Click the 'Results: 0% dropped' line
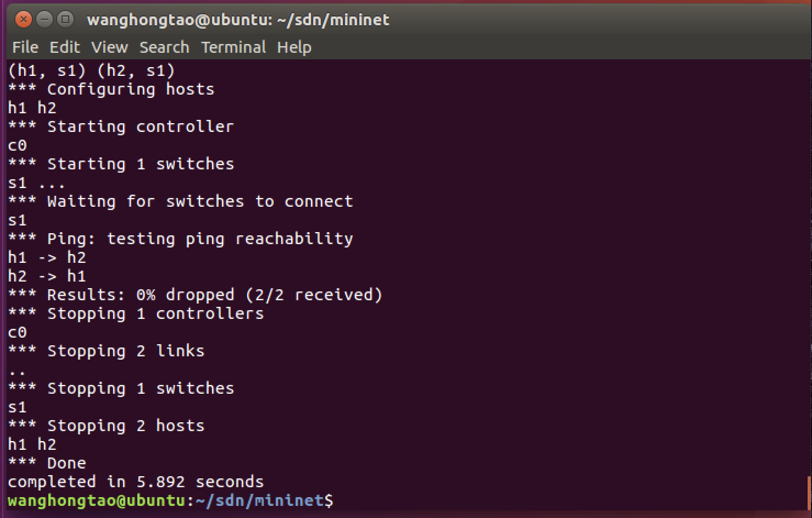The width and height of the screenshot is (812, 518). (x=195, y=295)
